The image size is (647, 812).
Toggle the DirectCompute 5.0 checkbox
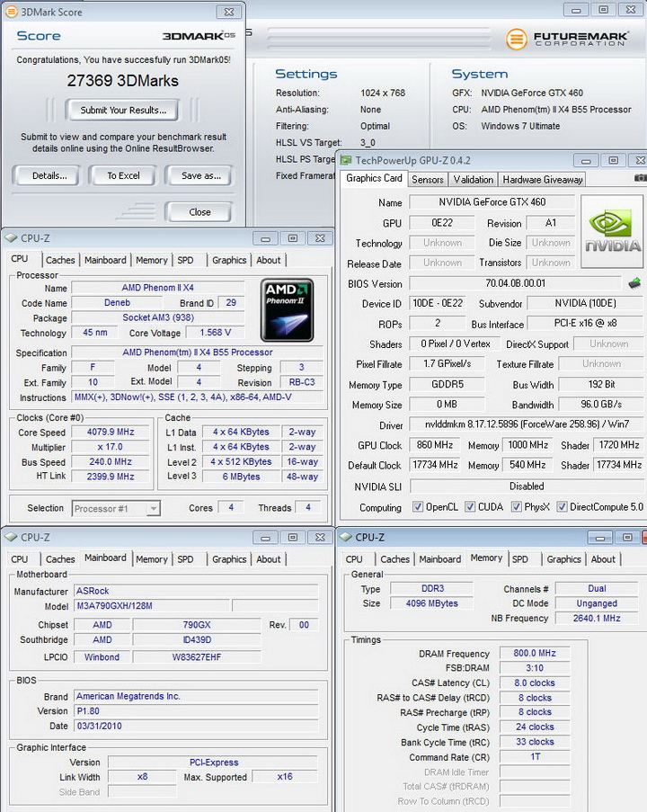pyautogui.click(x=562, y=506)
